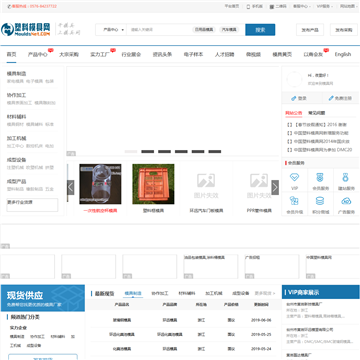
Task: Click the red badge on 产品中心 nav item
Action: 51,50
